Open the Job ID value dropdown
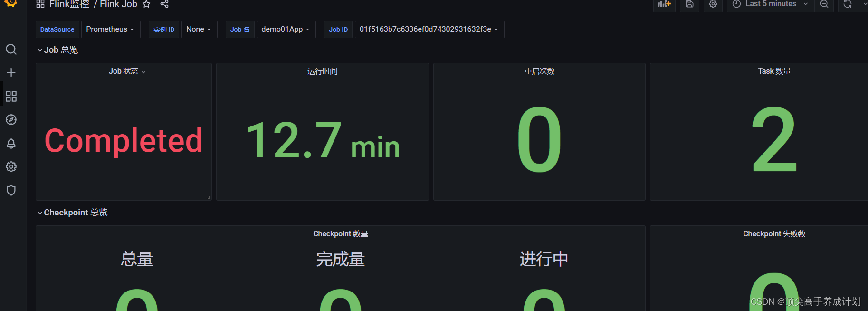868x311 pixels. pos(429,29)
